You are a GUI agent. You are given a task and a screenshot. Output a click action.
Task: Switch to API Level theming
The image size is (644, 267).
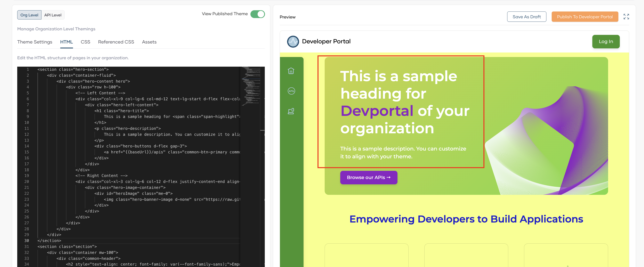point(53,15)
